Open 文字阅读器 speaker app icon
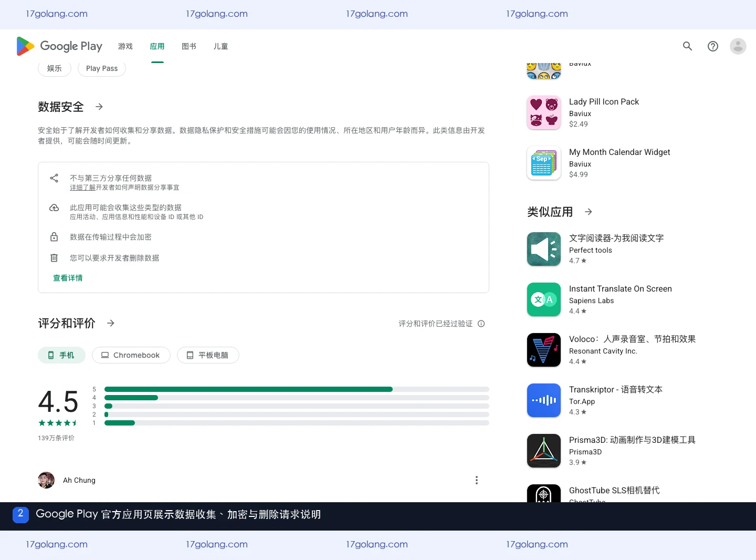The width and height of the screenshot is (756, 560). click(x=544, y=249)
